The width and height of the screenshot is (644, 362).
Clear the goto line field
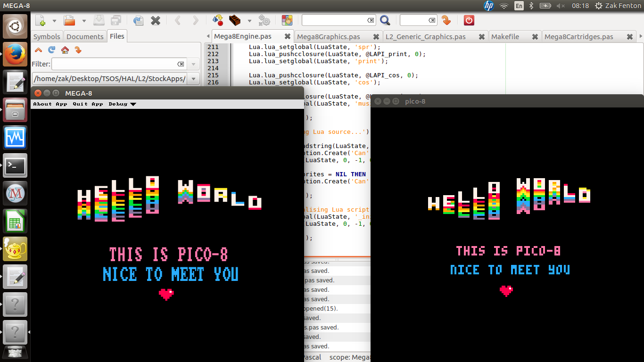click(432, 20)
